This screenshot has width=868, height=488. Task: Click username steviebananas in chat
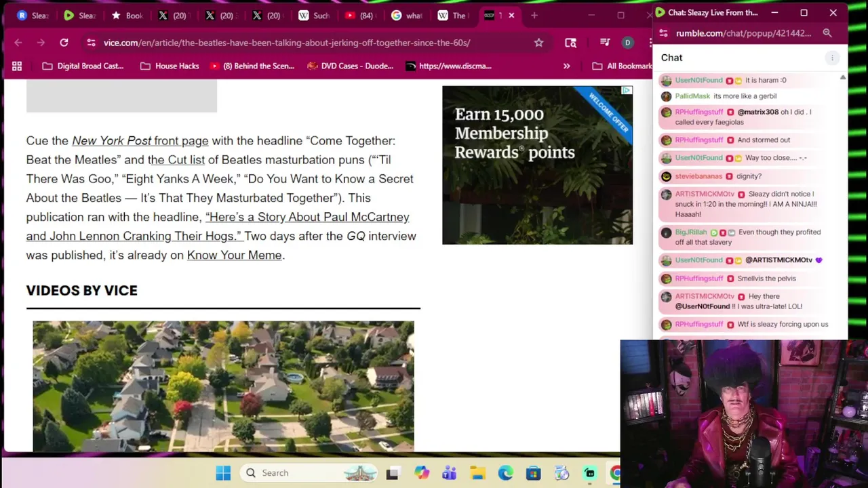(x=698, y=176)
